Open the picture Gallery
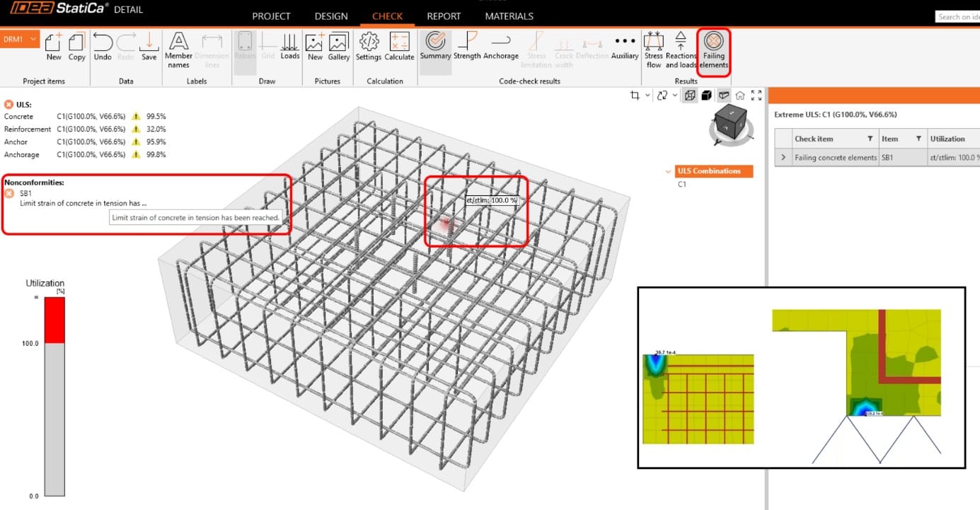Screen dimensions: 980x510 click(338, 48)
